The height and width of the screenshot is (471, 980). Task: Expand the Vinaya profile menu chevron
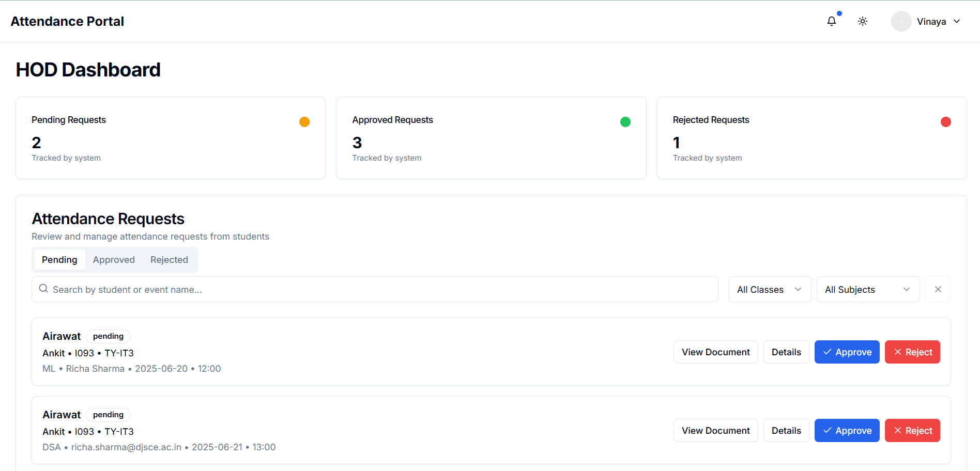(x=957, y=21)
